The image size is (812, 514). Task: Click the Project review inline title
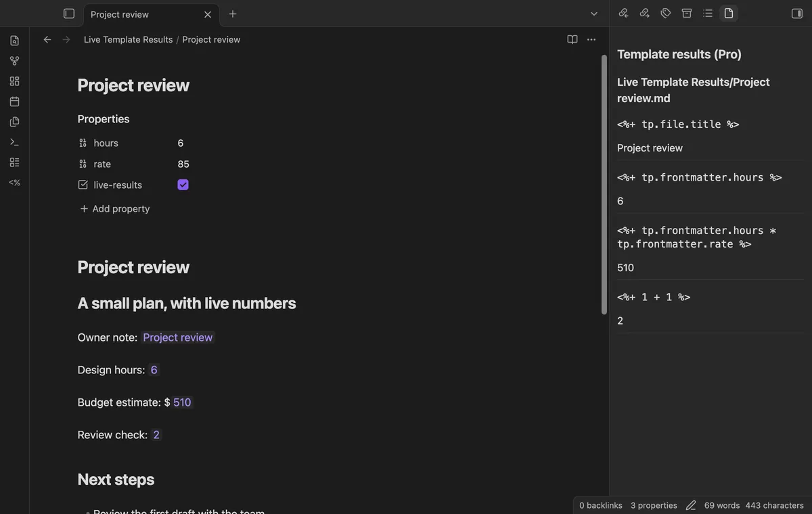133,85
